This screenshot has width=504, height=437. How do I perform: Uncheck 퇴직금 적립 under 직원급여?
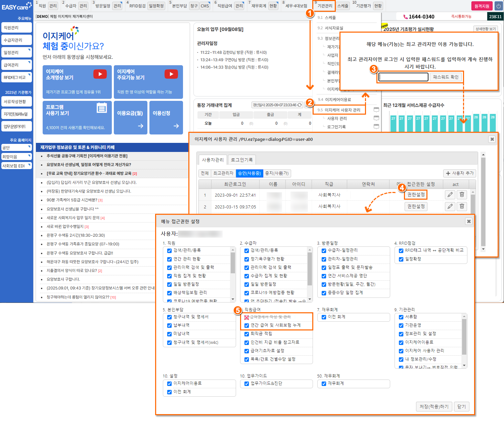[x=247, y=334]
